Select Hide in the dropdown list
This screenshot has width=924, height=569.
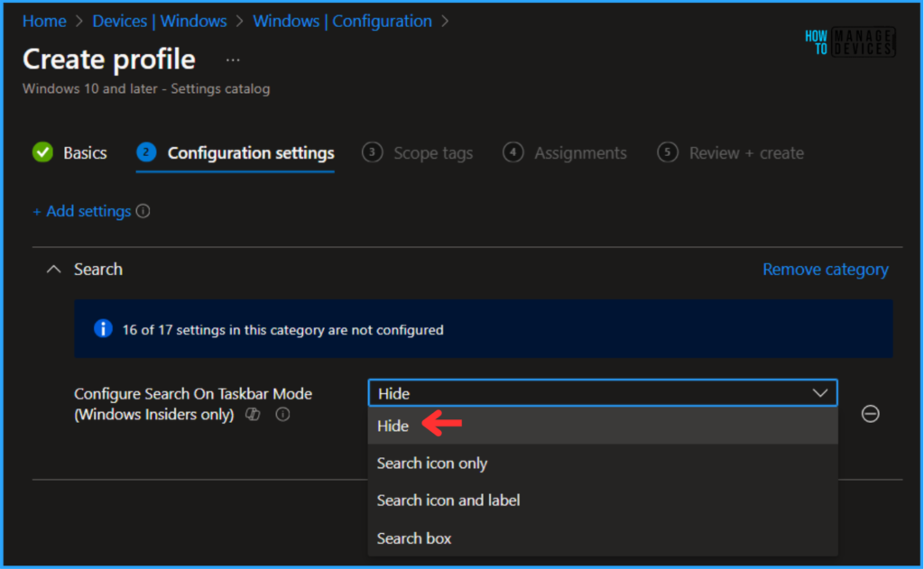(x=602, y=426)
